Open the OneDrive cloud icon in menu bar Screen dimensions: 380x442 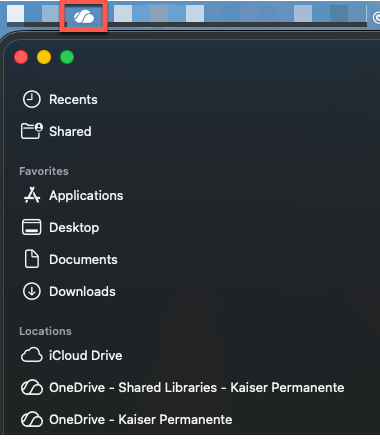coord(84,16)
